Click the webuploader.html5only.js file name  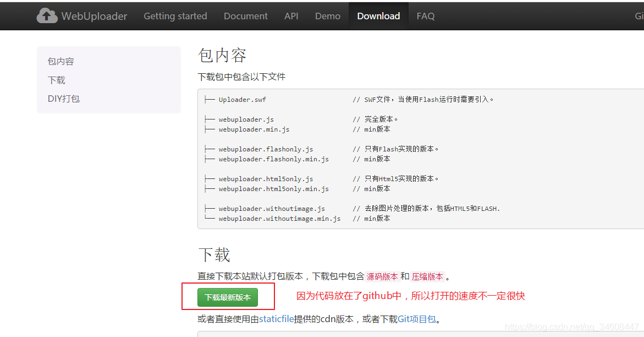266,179
